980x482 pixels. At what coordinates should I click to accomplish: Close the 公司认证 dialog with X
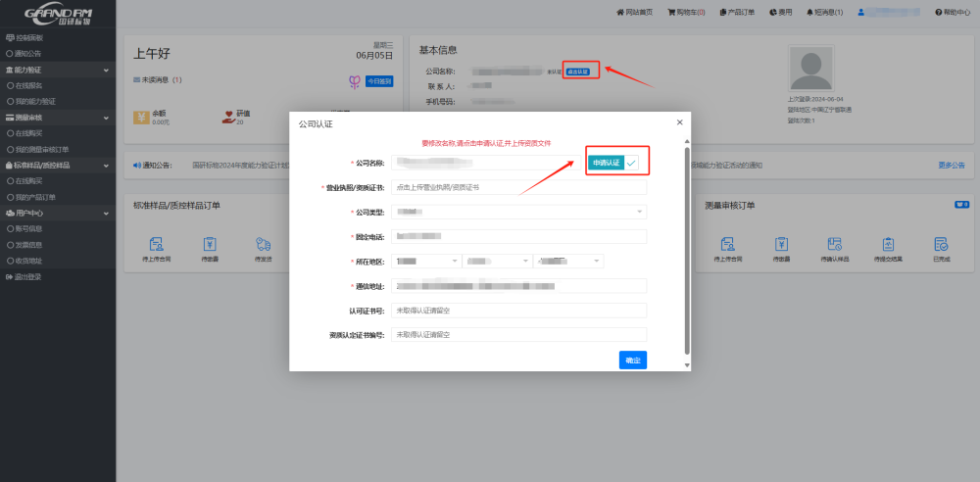pyautogui.click(x=680, y=122)
